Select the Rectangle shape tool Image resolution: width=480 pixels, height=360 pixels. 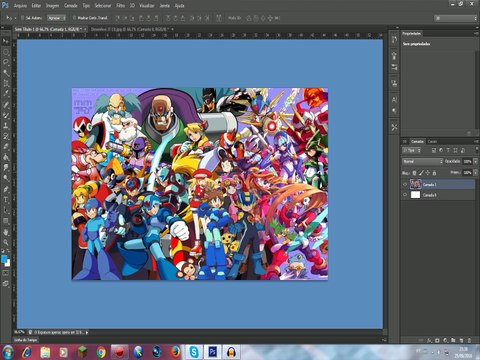pyautogui.click(x=6, y=221)
